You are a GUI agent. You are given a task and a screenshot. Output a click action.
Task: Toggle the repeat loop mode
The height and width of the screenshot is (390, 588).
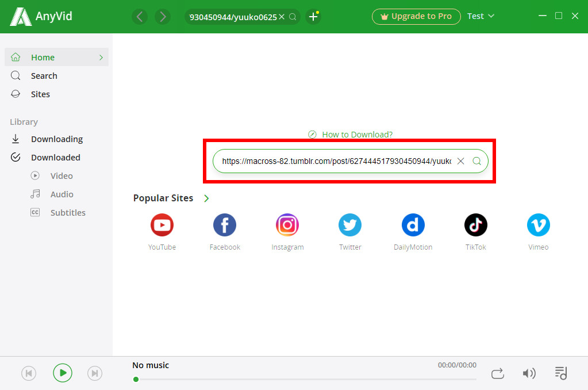[497, 373]
